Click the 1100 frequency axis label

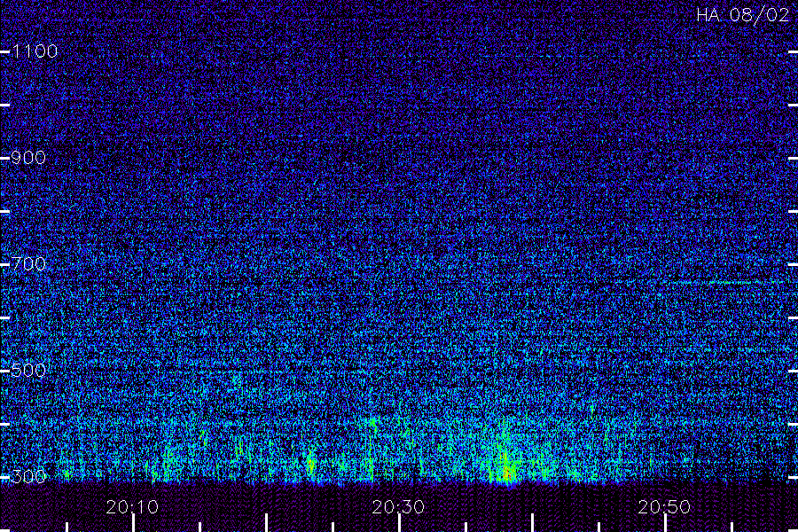pyautogui.click(x=35, y=51)
